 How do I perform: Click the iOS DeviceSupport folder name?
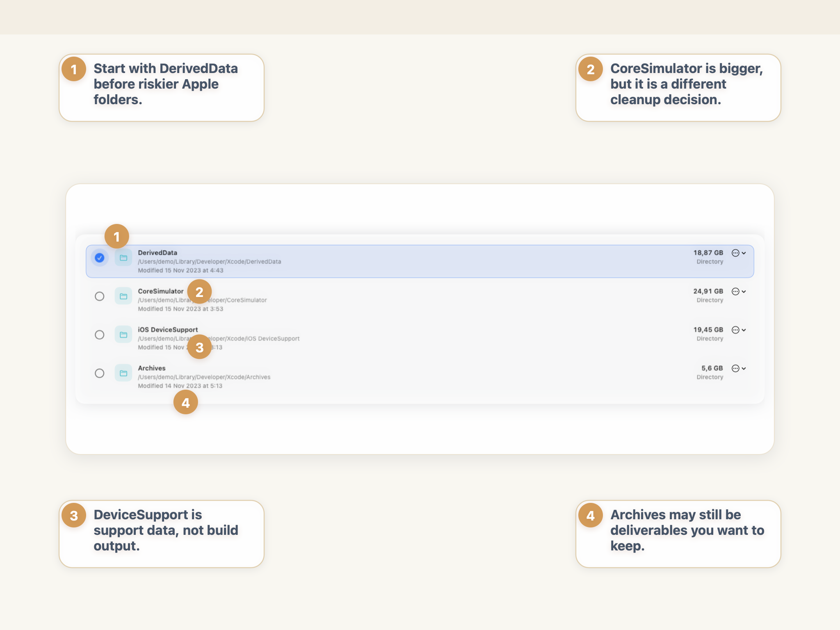point(168,330)
